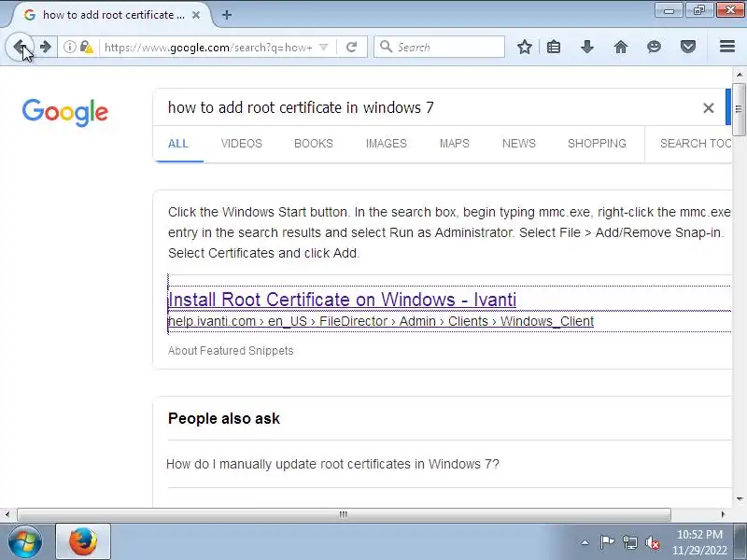This screenshot has width=747, height=560.
Task: Click the Google logo
Action: pos(65,112)
